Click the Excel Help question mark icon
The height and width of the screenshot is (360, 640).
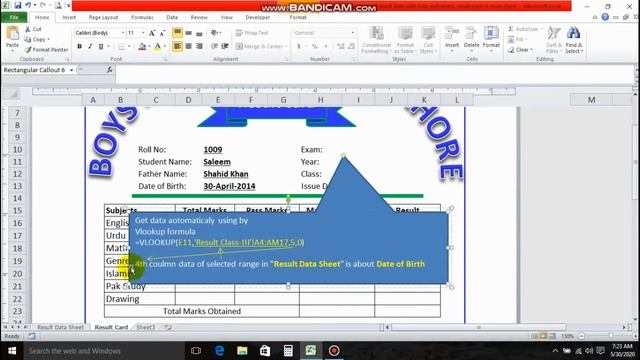coord(605,17)
